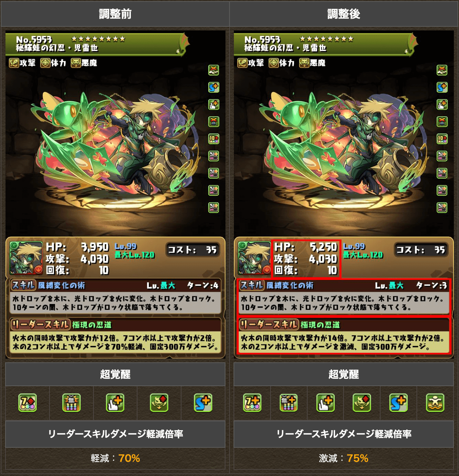Click the top bind-resist awakening on 調整後 card
459x476 pixels.
coord(442,70)
